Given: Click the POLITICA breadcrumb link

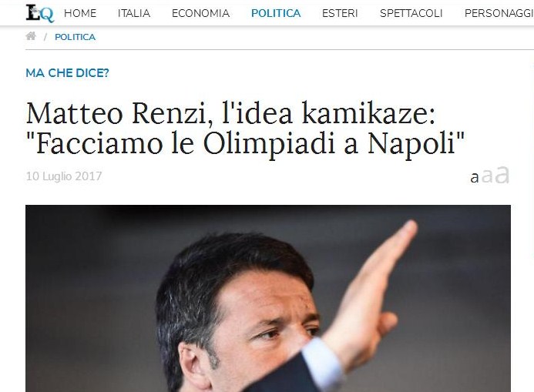Looking at the screenshot, I should pyautogui.click(x=76, y=37).
